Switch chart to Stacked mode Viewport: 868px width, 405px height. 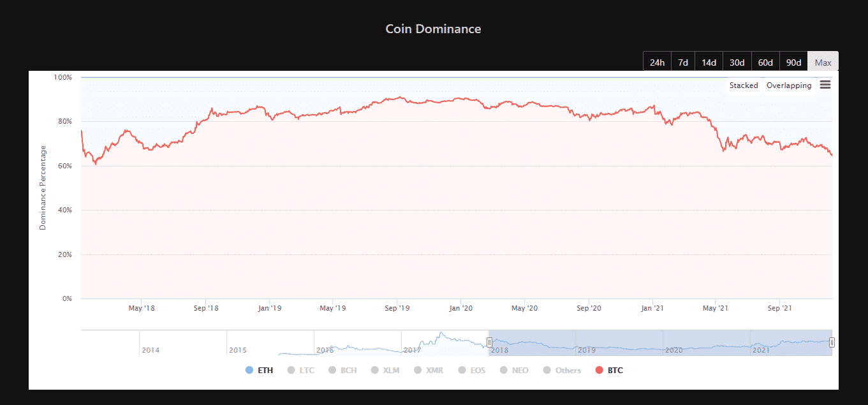(744, 85)
